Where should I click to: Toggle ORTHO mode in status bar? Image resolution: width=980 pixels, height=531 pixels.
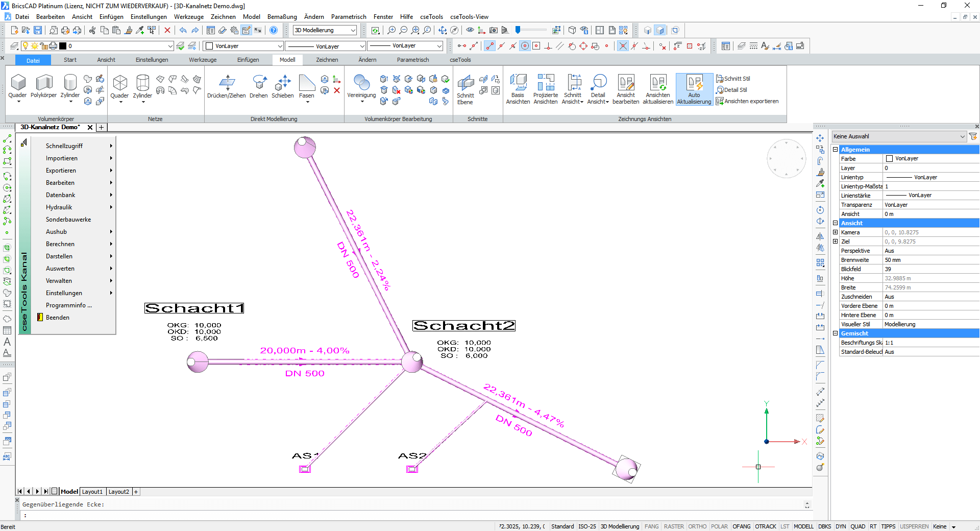click(x=697, y=526)
